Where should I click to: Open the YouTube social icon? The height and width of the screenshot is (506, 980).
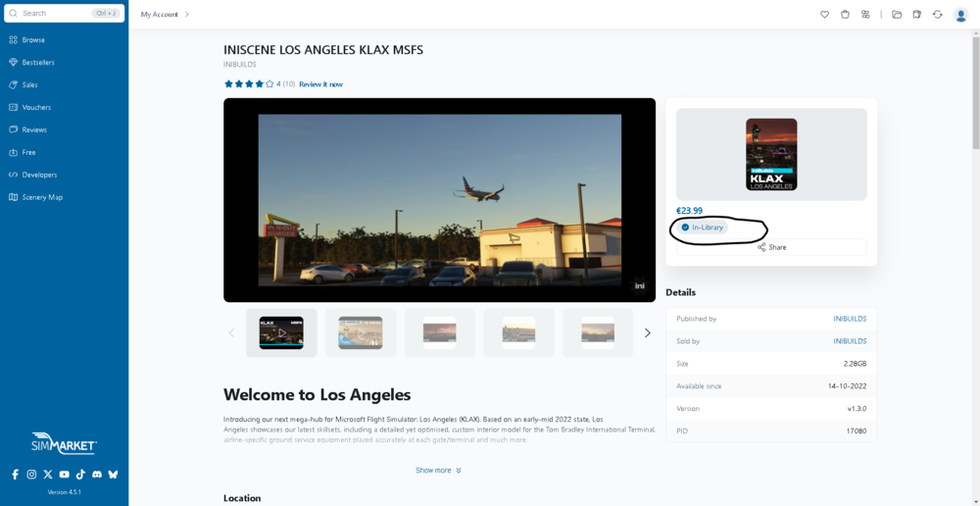click(64, 475)
